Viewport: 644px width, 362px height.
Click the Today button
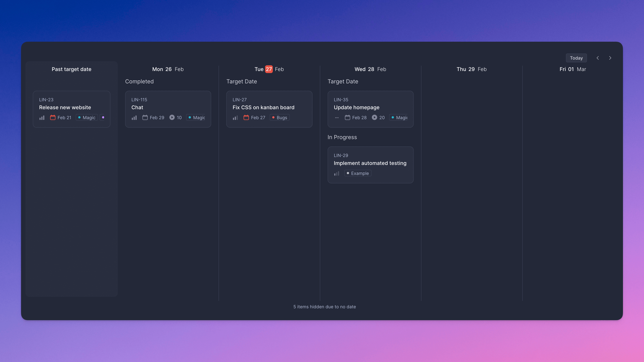coord(576,58)
